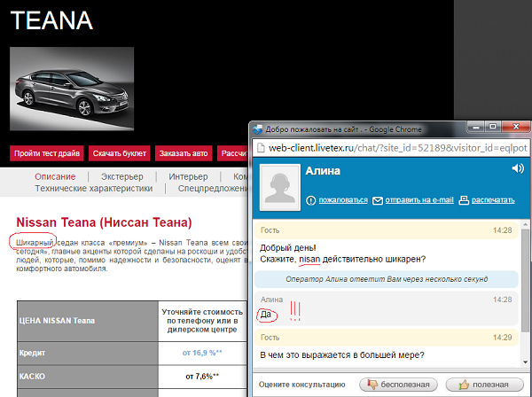
Task: Click Скачать буклет button
Action: tap(120, 153)
